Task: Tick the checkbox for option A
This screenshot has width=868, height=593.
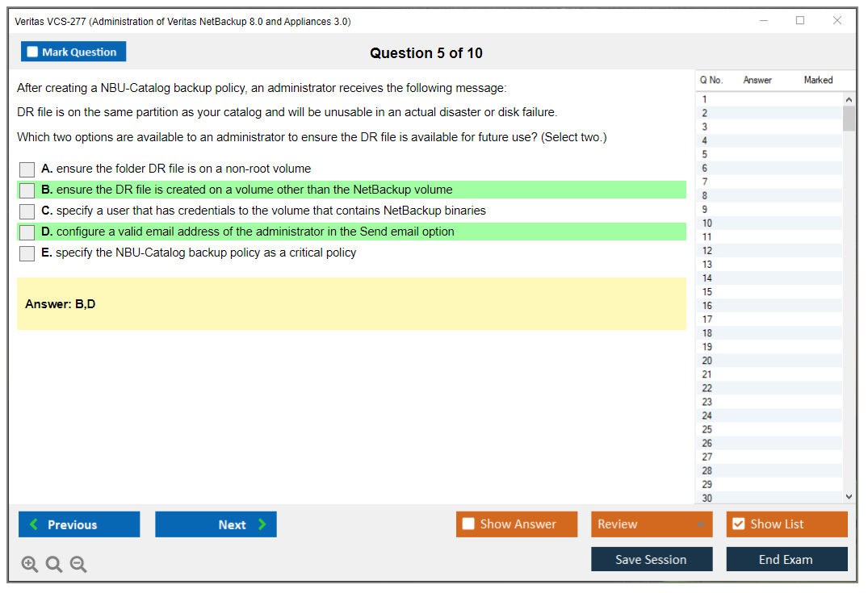Action: [27, 169]
